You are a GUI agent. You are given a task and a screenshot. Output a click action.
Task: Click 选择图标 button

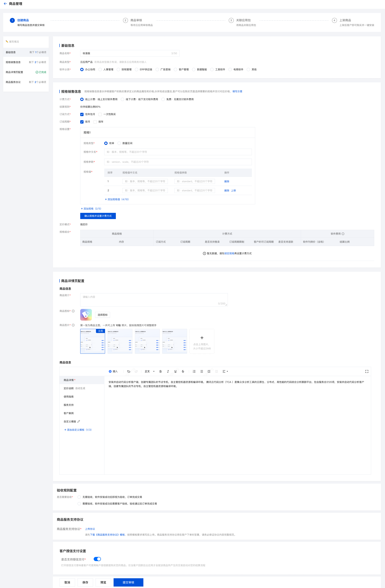[x=102, y=315]
